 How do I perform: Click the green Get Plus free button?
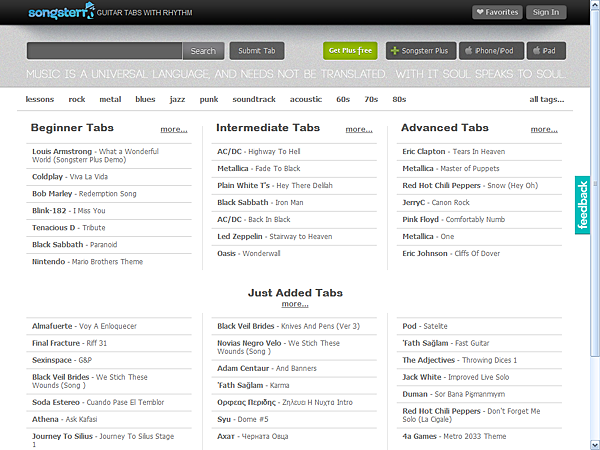pos(350,51)
